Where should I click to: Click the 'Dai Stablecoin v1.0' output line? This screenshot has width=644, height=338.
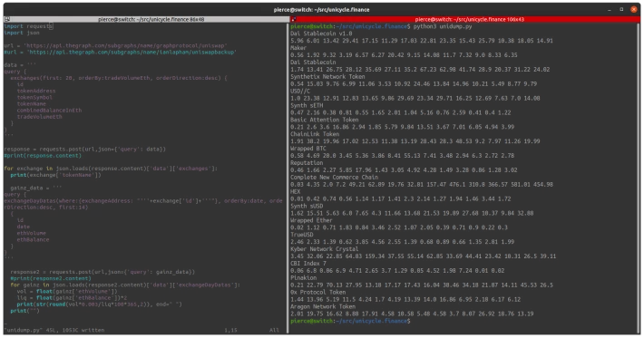click(321, 34)
